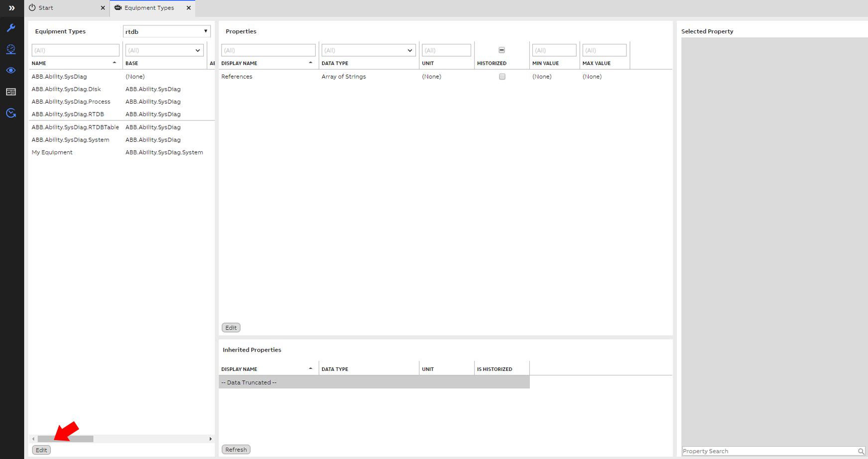This screenshot has width=868, height=459.
Task: Sort properties by Max Value header
Action: point(596,63)
